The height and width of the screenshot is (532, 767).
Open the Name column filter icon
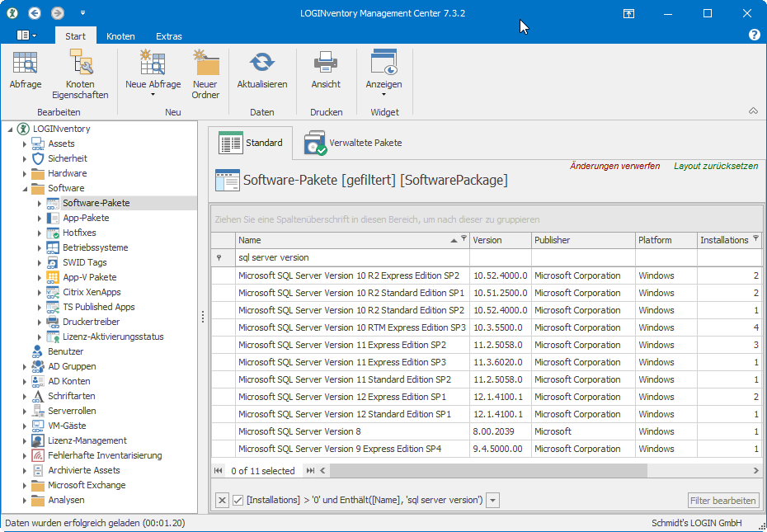click(463, 238)
